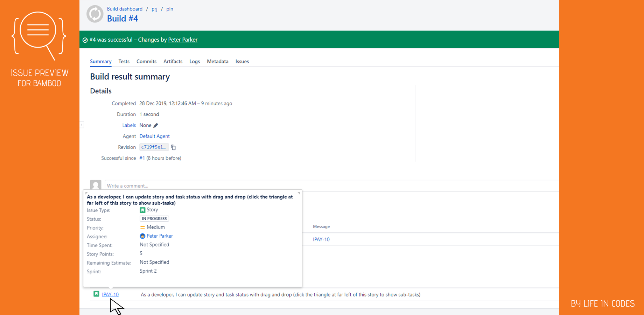Viewport: 644px width, 315px height.
Task: Click the IPAY-10 issue summary text in bottom row
Action: (x=281, y=295)
